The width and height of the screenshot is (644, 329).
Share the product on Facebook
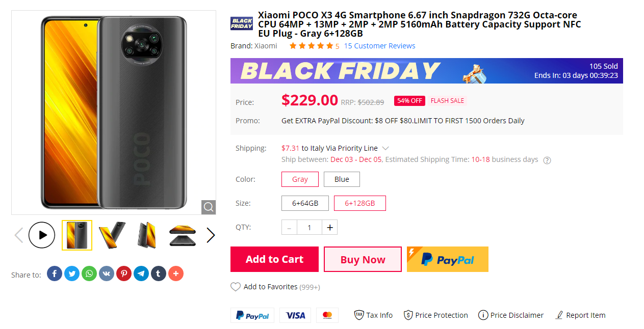pyautogui.click(x=55, y=273)
